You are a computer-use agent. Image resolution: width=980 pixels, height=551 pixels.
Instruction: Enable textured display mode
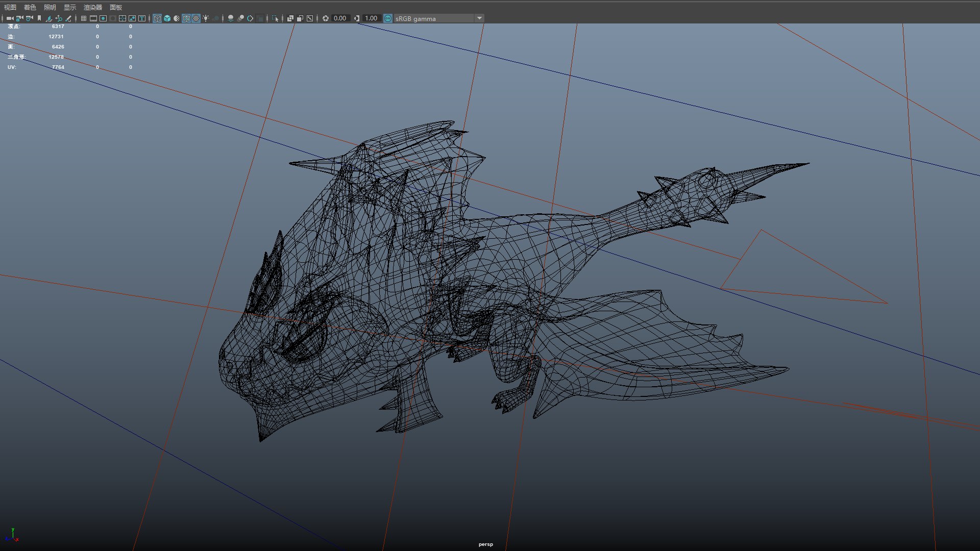point(196,18)
